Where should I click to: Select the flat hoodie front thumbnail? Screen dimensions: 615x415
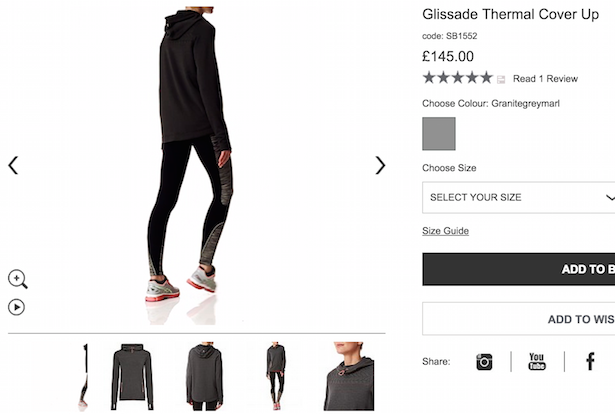click(132, 377)
